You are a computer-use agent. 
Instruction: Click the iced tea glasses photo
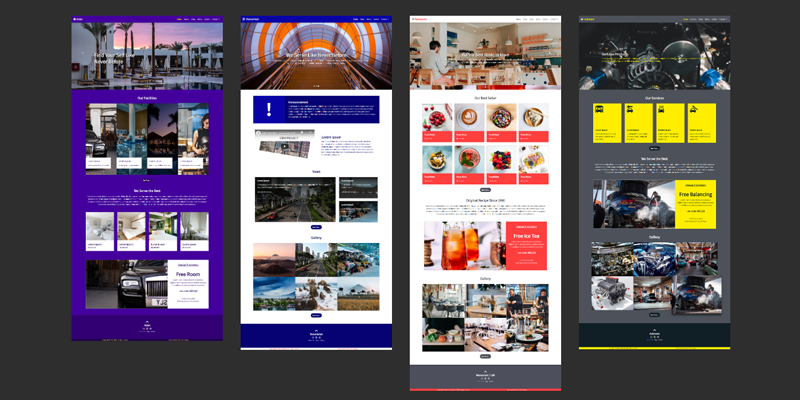click(465, 245)
